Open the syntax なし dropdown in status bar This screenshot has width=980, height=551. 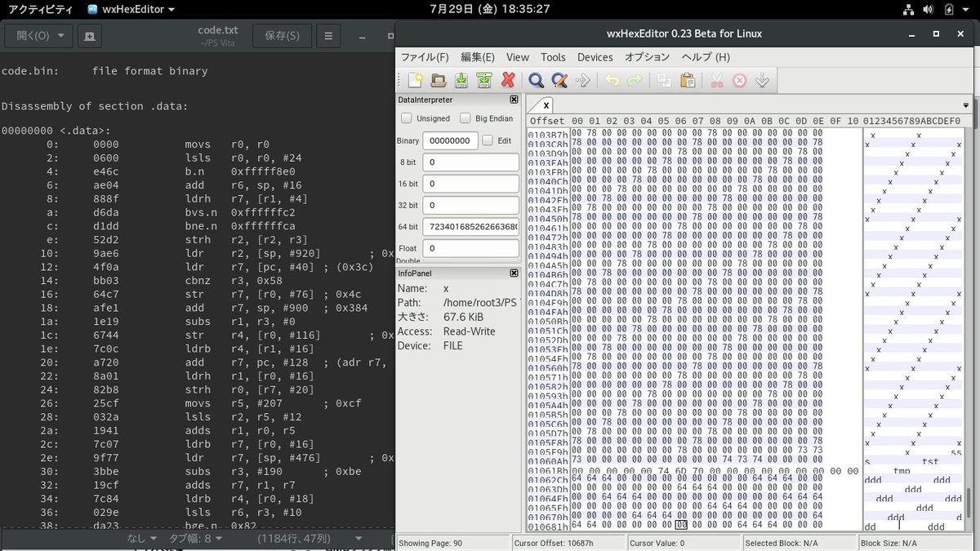click(142, 539)
